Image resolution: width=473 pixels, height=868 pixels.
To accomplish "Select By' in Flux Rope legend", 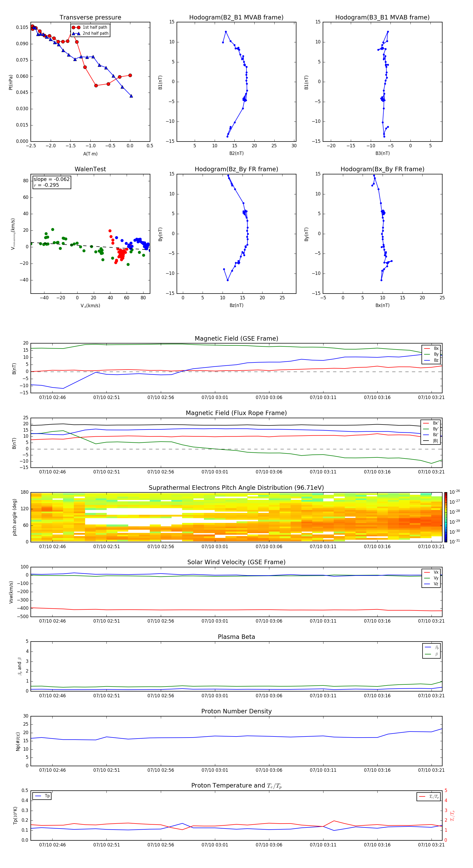I will click(x=431, y=429).
